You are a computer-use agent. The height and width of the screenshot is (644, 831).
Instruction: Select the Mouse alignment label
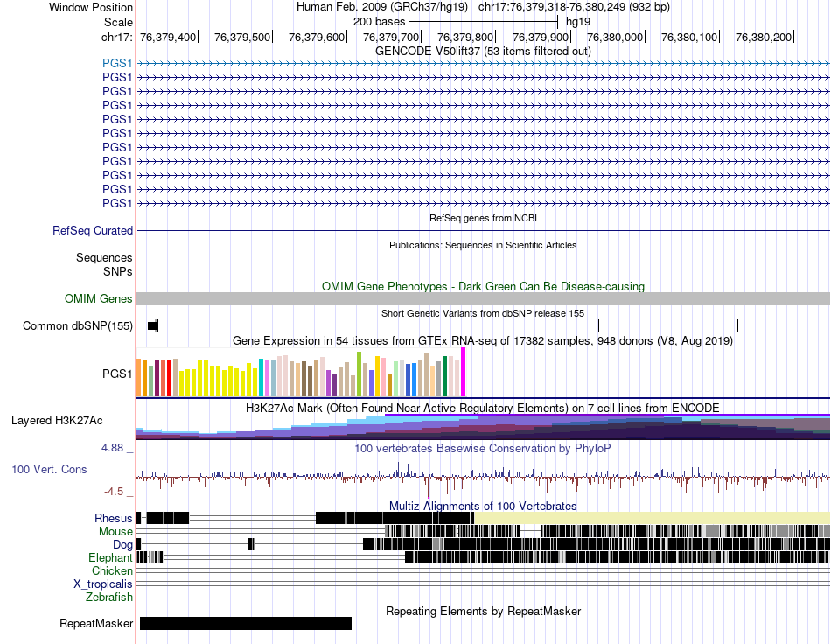115,532
